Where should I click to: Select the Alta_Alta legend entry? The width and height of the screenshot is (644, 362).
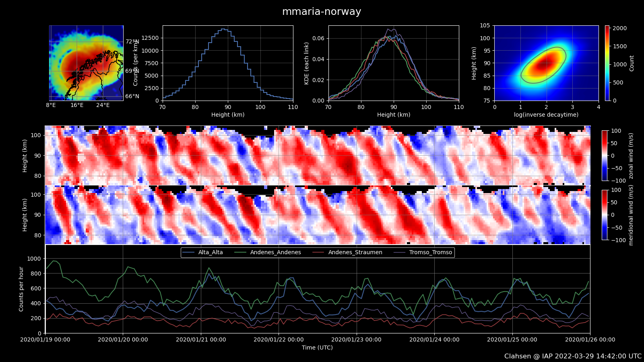point(202,253)
